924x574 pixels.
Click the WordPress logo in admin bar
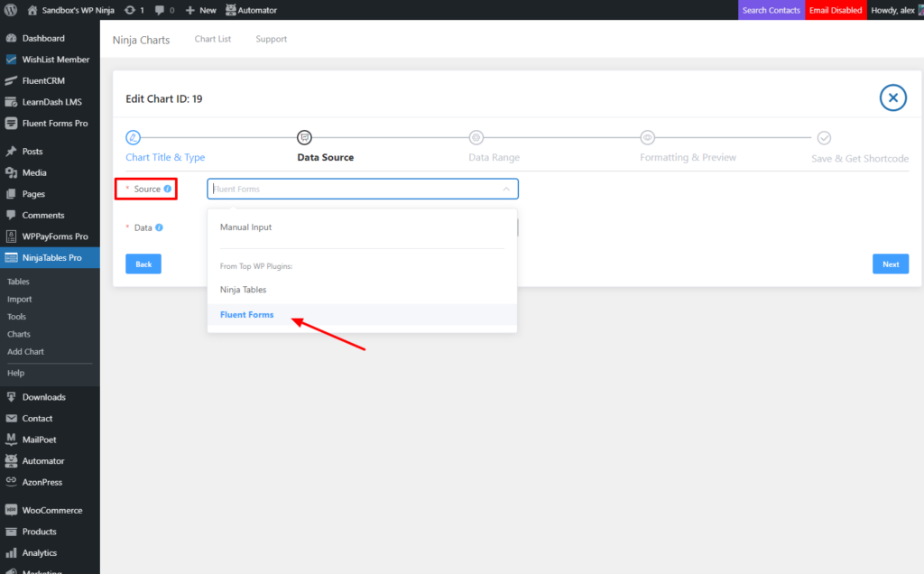pyautogui.click(x=11, y=10)
